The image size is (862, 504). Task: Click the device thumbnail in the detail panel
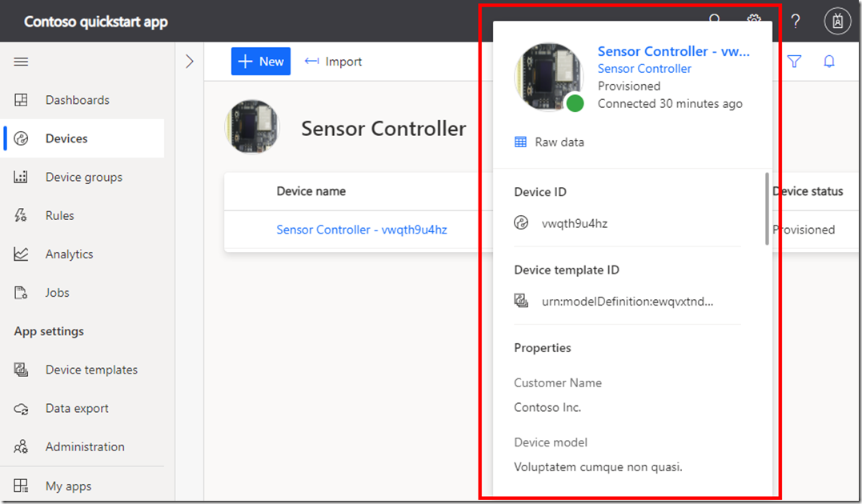(x=548, y=77)
